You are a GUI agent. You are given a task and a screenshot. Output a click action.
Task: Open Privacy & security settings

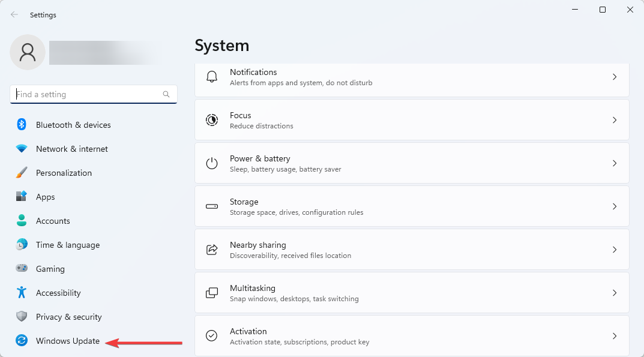(x=68, y=317)
